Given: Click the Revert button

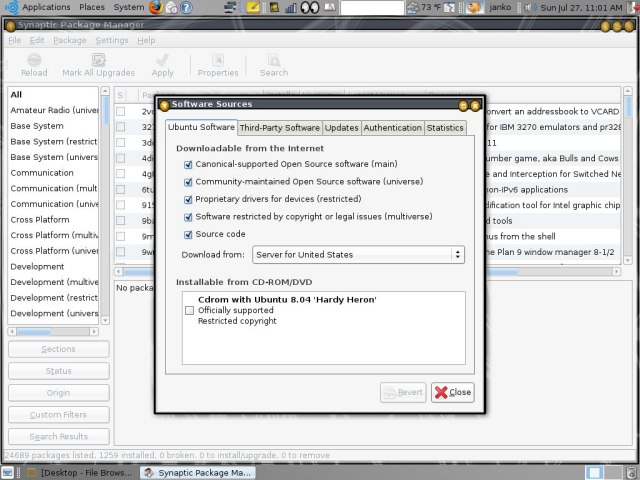Looking at the screenshot, I should 403,392.
